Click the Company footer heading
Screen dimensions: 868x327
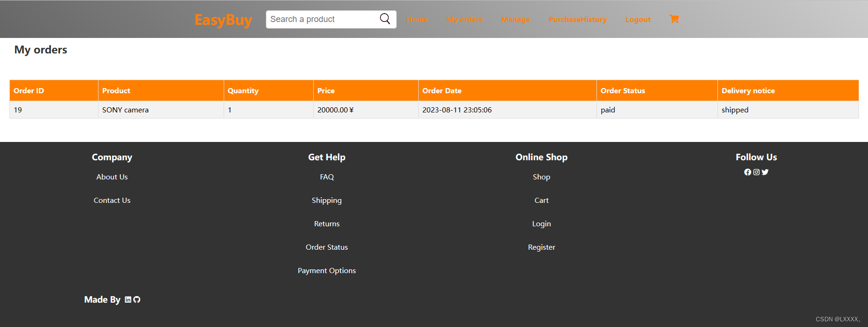click(x=112, y=157)
